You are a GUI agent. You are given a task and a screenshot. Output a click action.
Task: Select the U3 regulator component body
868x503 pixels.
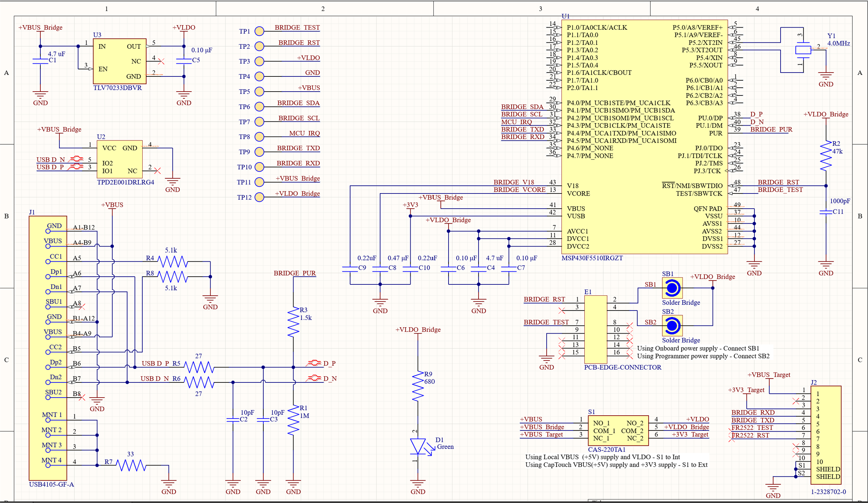[x=120, y=61]
